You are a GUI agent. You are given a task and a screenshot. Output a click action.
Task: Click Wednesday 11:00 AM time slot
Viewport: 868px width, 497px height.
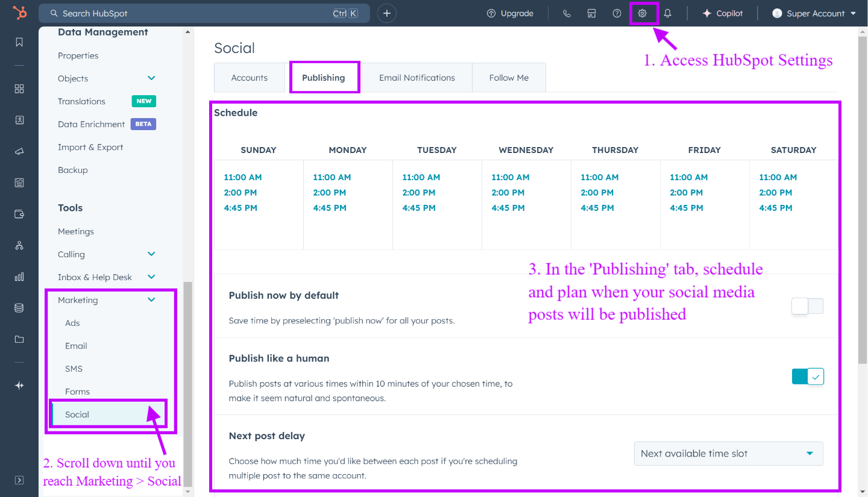(x=511, y=177)
